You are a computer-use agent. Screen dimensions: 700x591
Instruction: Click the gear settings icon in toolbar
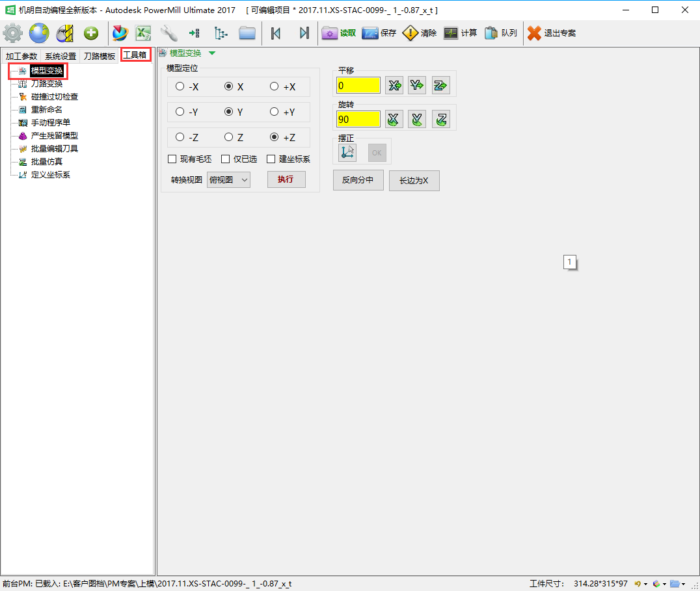[12, 33]
